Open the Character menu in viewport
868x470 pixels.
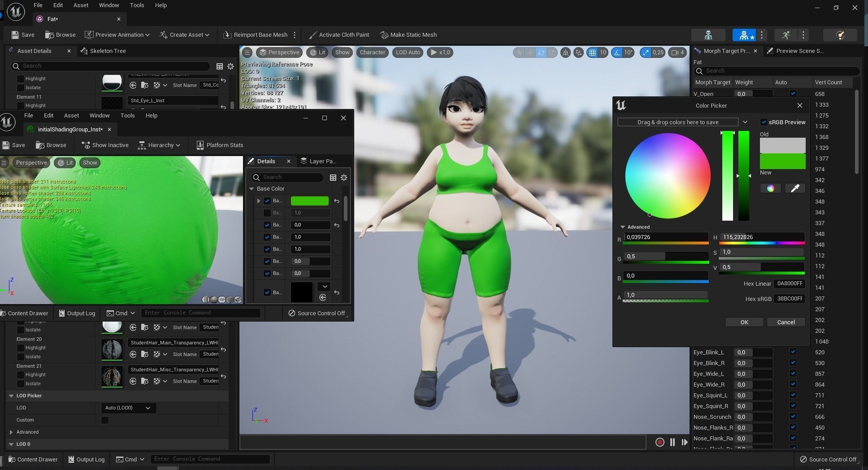(x=372, y=52)
